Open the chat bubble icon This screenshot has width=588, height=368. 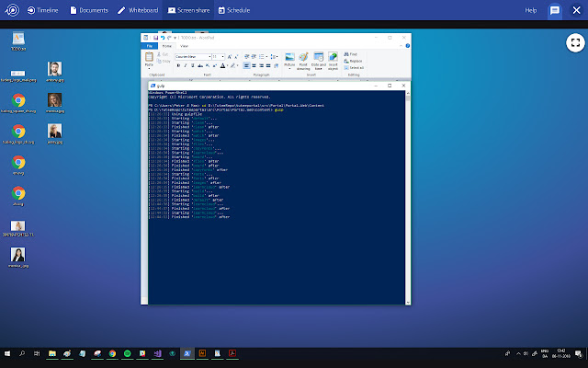coord(555,10)
